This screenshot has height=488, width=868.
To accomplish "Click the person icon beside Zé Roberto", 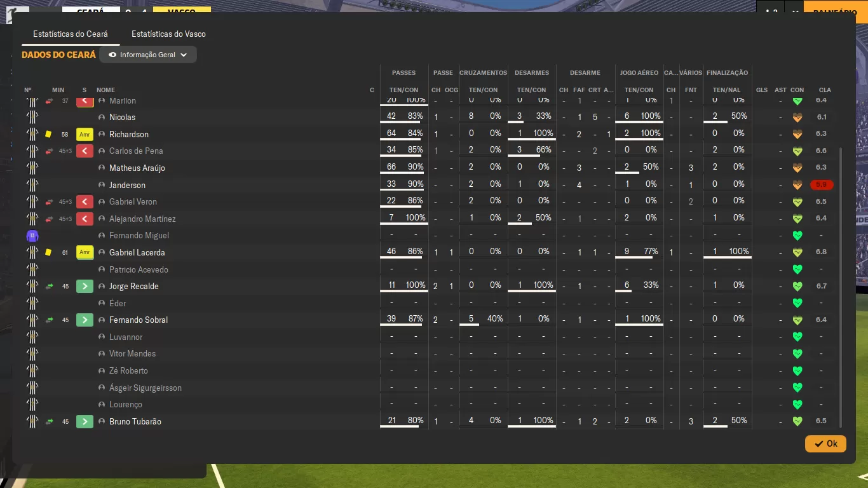I will point(102,370).
